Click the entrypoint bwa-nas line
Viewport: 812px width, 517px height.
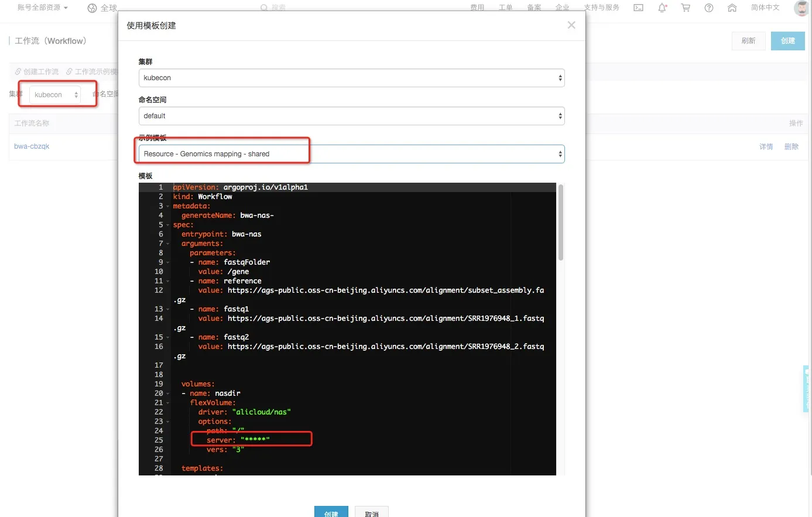click(221, 234)
